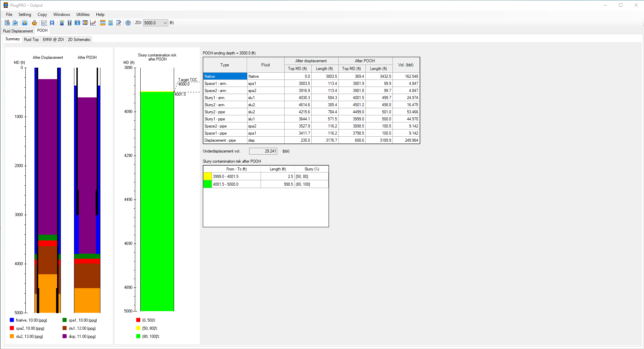The image size is (644, 349).
Task: Open the Windows menu
Action: pos(62,15)
